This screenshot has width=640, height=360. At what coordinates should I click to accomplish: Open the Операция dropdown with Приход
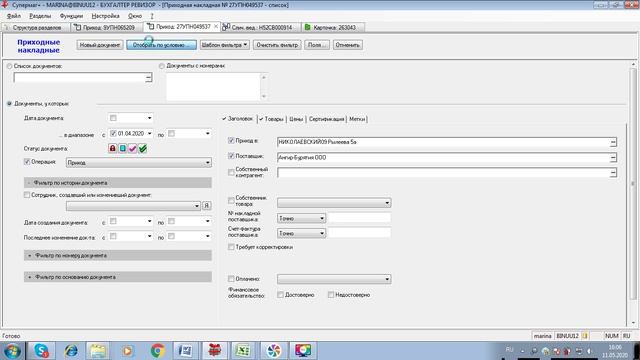[x=139, y=162]
